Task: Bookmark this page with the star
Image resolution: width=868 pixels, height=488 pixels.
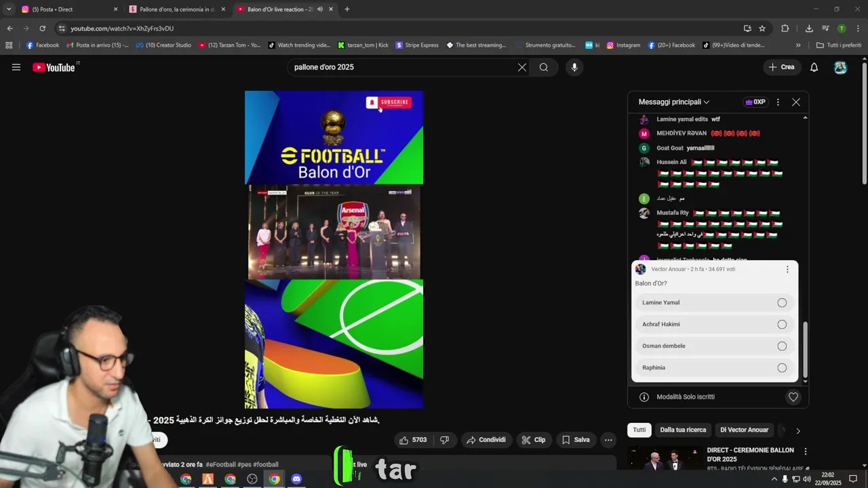Action: click(762, 28)
